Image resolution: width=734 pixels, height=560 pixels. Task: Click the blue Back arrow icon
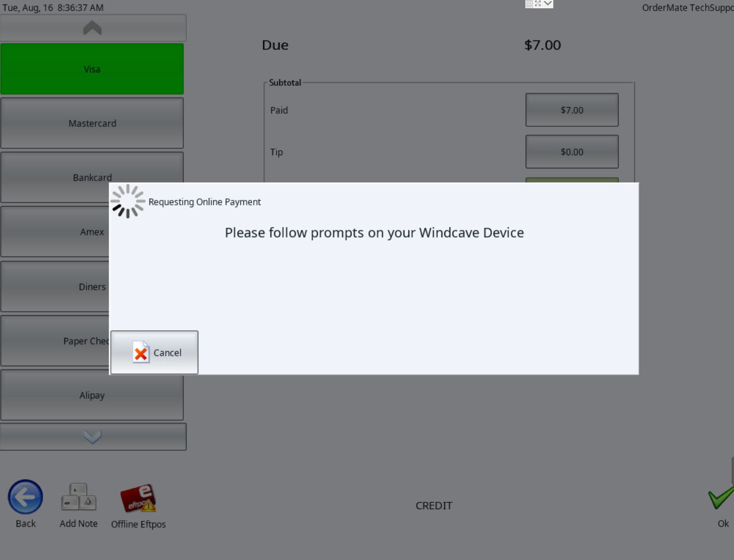pyautogui.click(x=25, y=497)
